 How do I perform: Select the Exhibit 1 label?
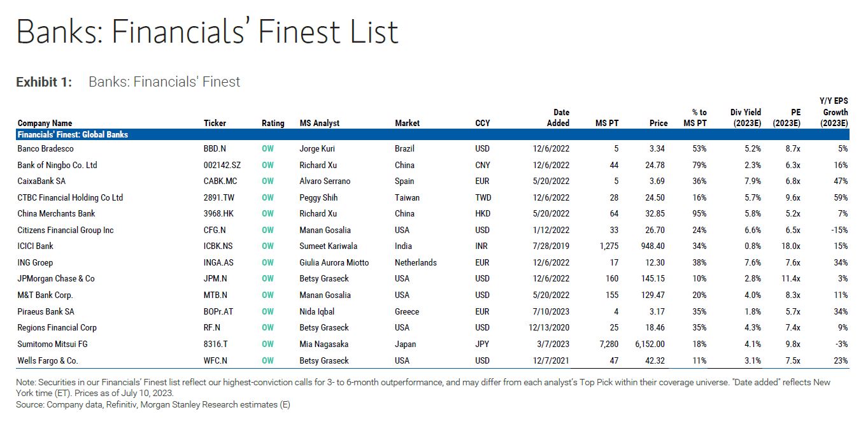point(44,82)
